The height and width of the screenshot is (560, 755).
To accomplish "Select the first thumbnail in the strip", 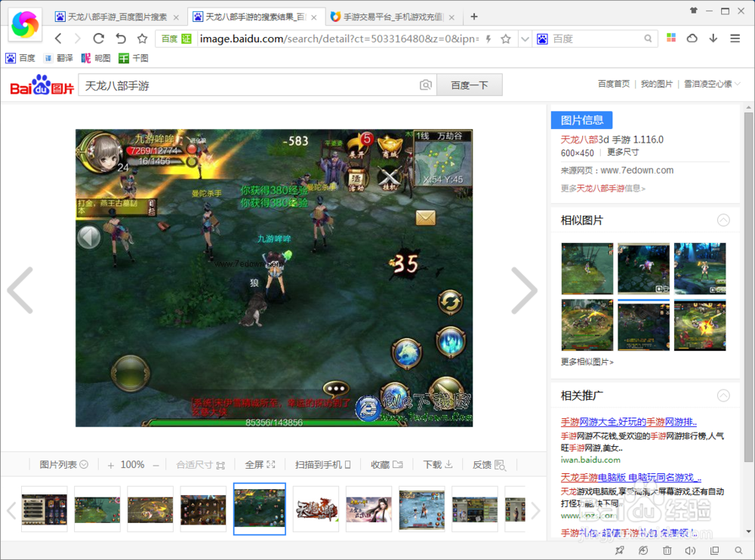I will point(45,509).
